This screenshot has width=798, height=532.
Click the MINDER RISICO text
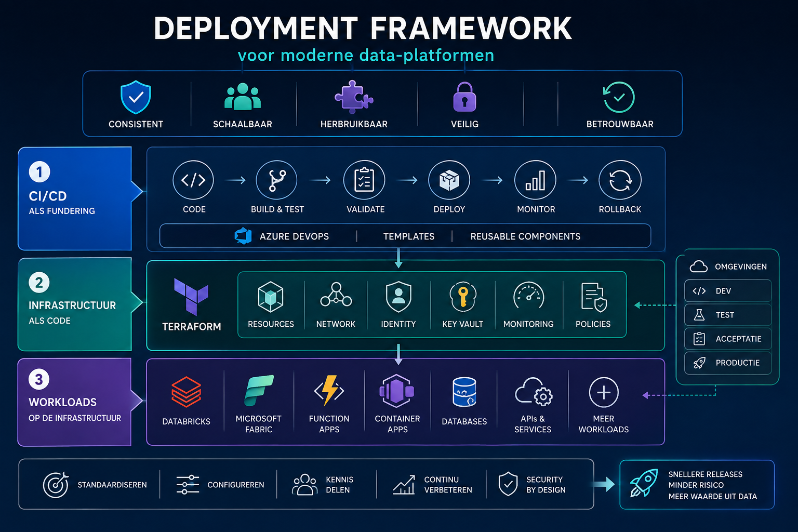click(x=696, y=485)
